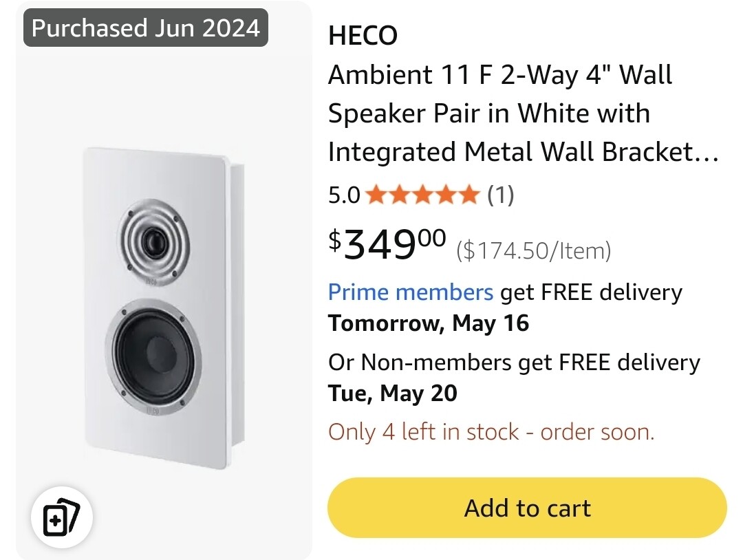The image size is (743, 560).
Task: Open the Prime members link
Action: (x=411, y=292)
